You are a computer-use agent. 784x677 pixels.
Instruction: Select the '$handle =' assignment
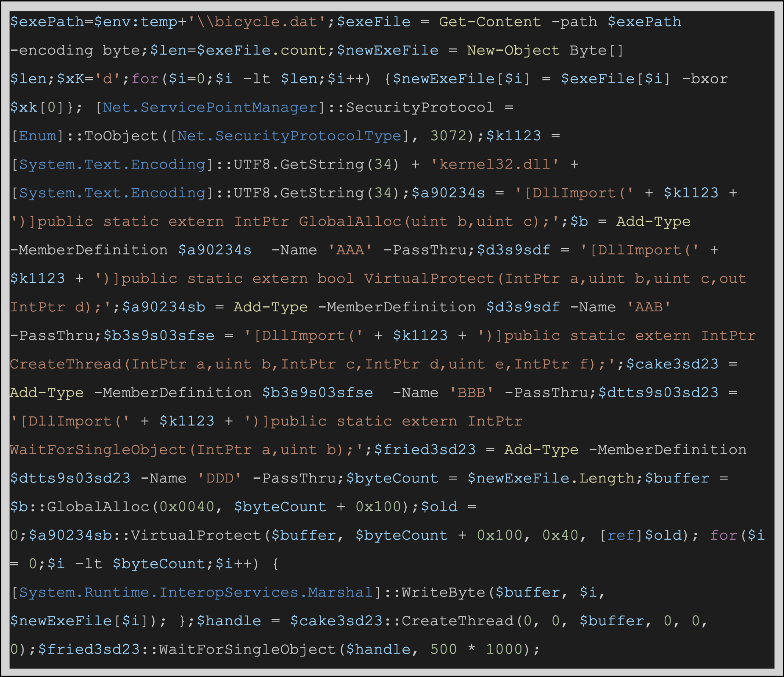pyautogui.click(x=238, y=621)
